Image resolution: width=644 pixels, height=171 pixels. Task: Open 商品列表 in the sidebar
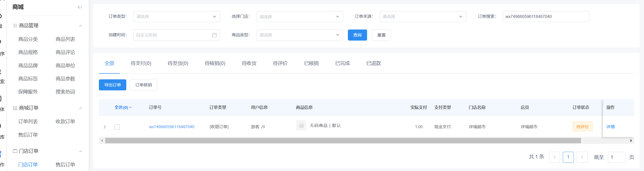click(65, 39)
